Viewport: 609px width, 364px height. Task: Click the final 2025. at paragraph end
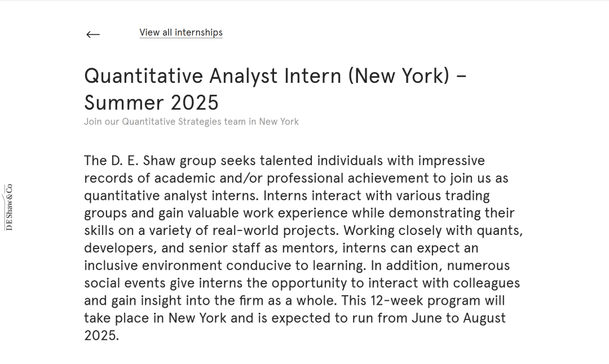tap(101, 335)
